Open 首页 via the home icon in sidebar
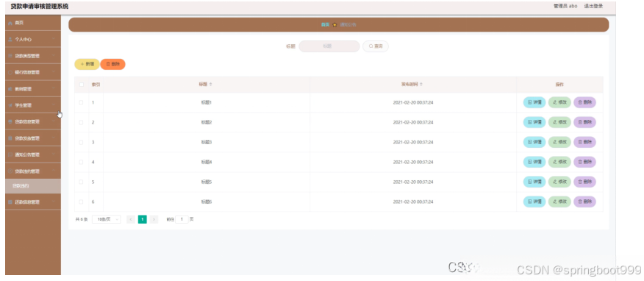 point(11,23)
